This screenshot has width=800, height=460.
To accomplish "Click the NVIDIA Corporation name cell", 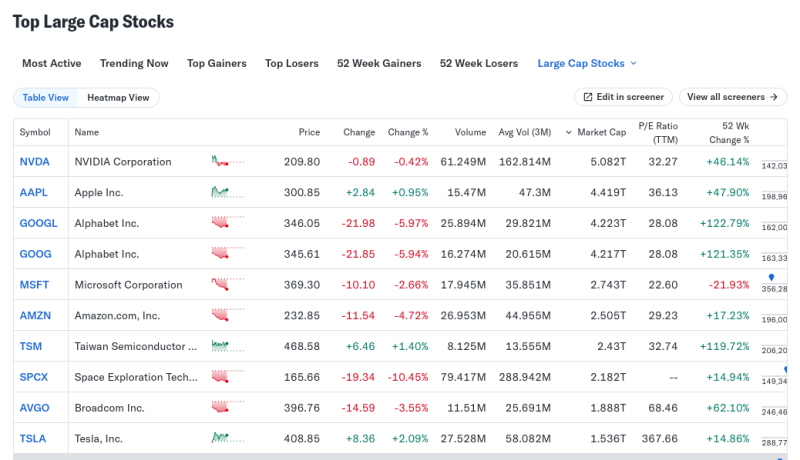I will pos(123,162).
